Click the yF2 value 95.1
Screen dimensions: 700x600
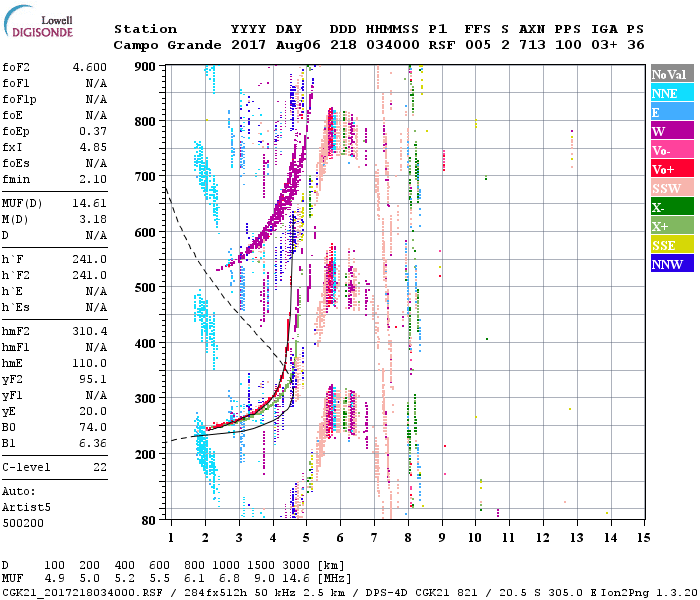93,379
